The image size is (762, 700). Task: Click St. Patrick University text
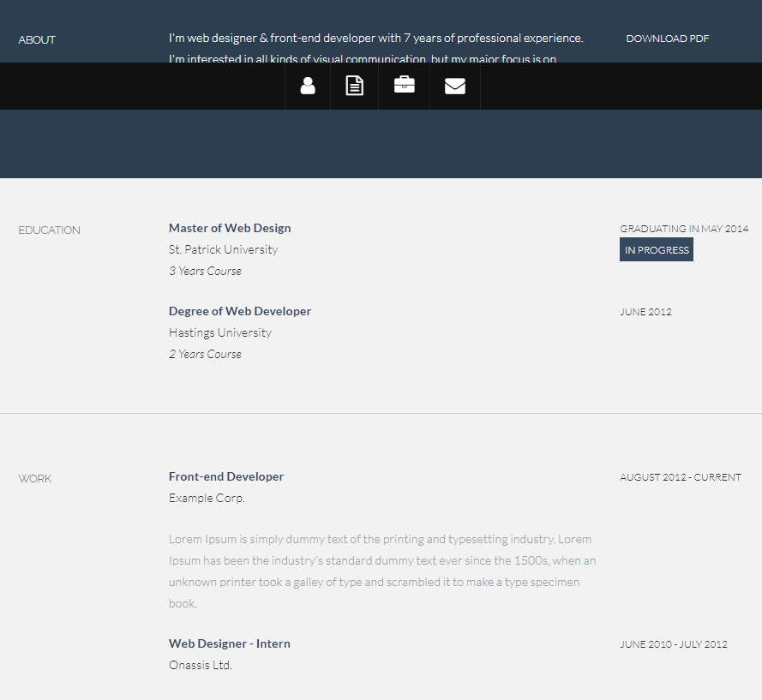(223, 249)
